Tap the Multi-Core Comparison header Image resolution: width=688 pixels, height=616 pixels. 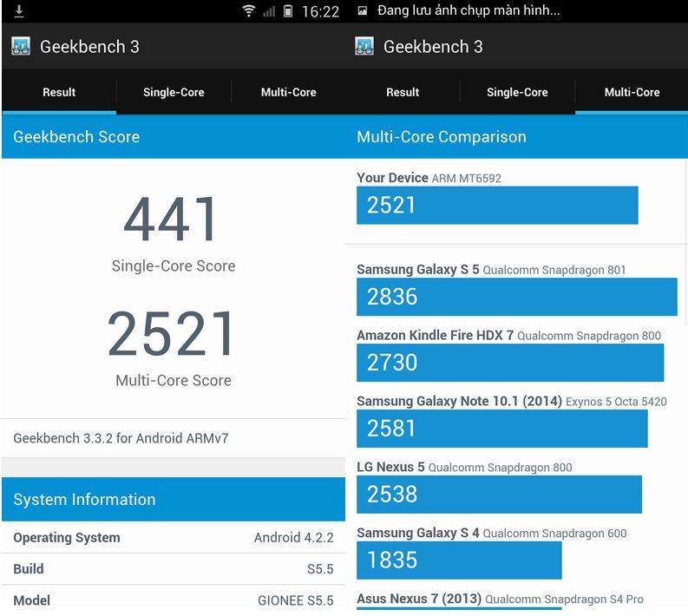tap(517, 136)
